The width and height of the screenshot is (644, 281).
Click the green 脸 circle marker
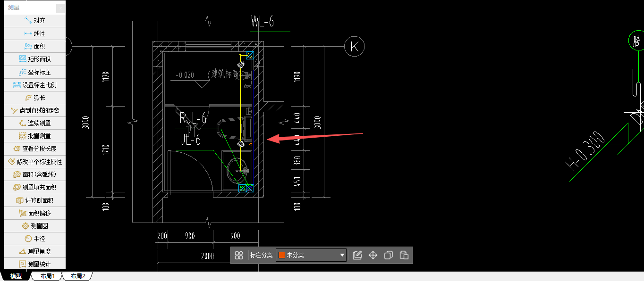636,41
